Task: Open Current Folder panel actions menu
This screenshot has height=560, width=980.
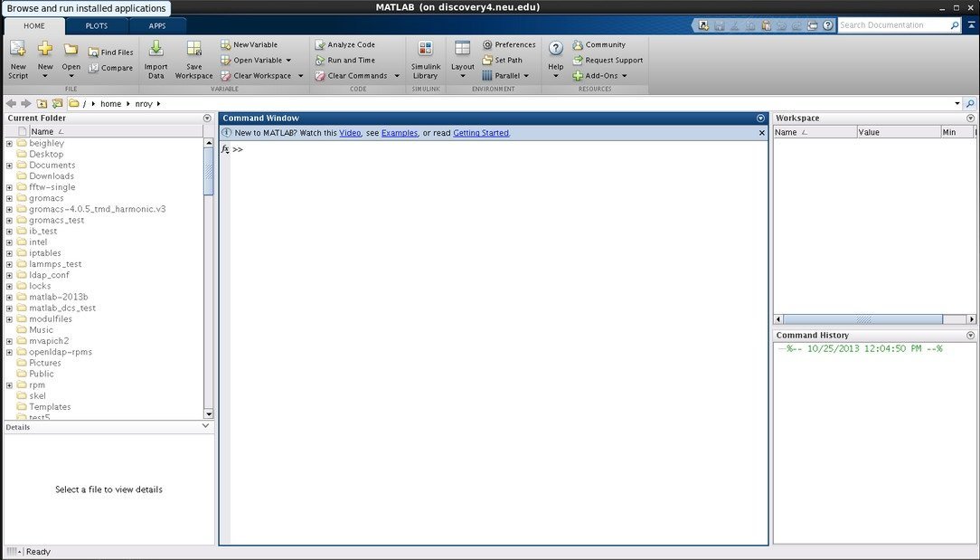Action: point(207,119)
